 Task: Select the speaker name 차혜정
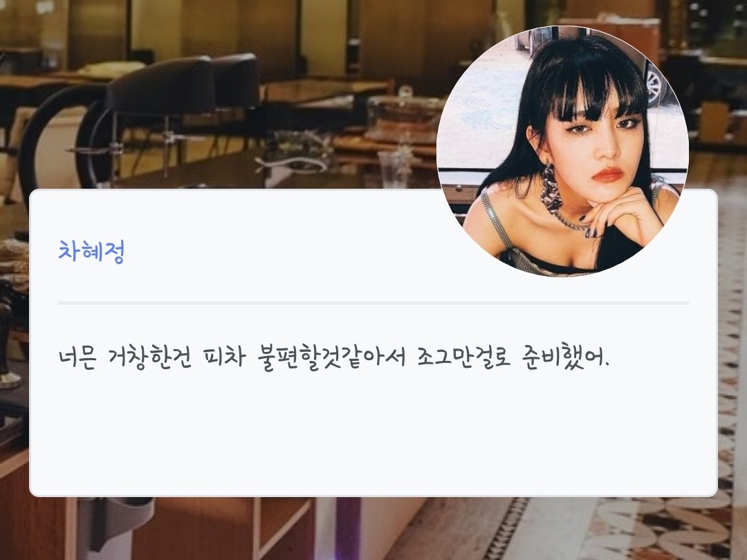pos(91,251)
